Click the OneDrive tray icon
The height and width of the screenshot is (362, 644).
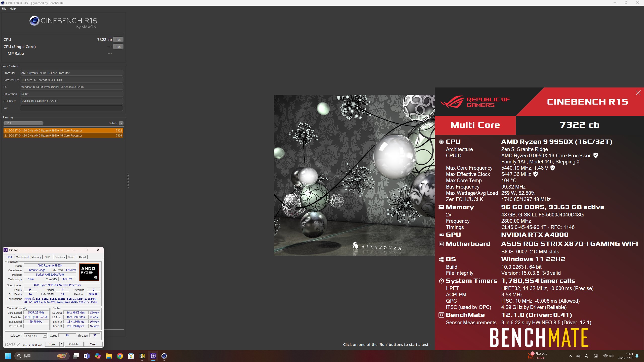click(x=578, y=356)
